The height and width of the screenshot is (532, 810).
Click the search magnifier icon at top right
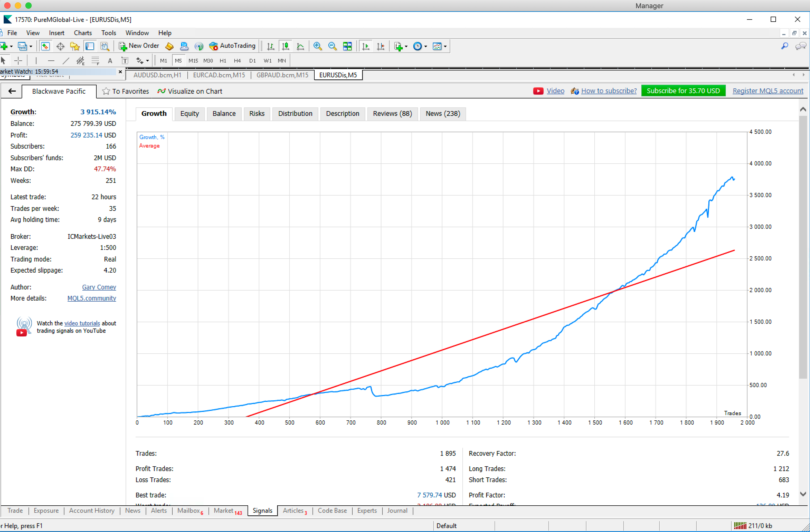(x=785, y=46)
